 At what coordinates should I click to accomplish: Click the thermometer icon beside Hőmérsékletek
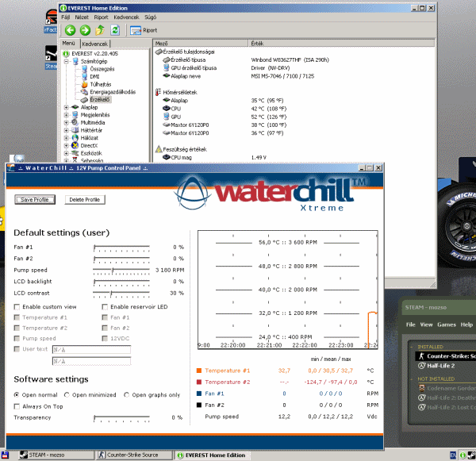point(158,92)
